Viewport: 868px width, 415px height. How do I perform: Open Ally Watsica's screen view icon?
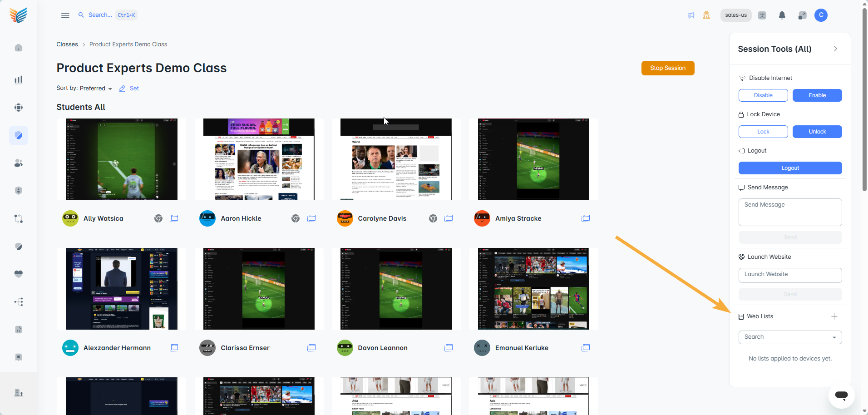[174, 218]
